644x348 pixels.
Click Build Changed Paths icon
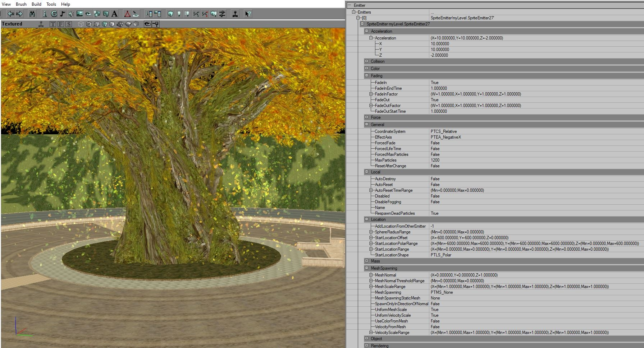[205, 14]
